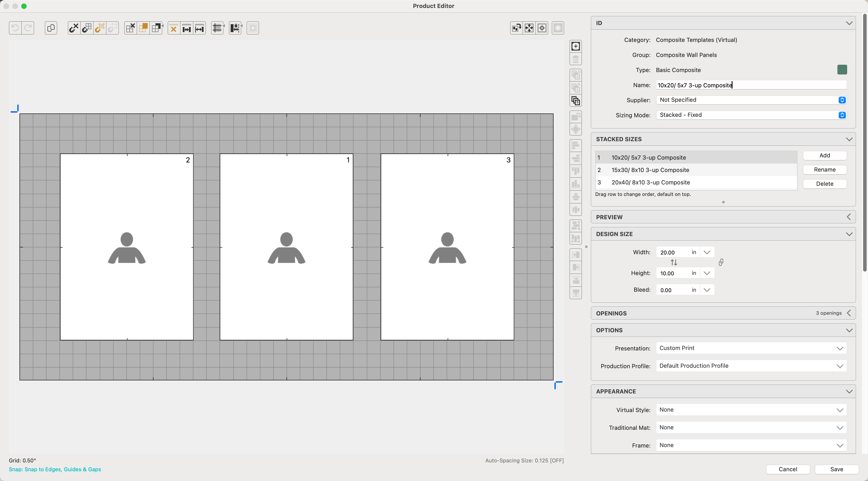Click the Add Opening plus icon
868x481 pixels.
click(x=575, y=46)
